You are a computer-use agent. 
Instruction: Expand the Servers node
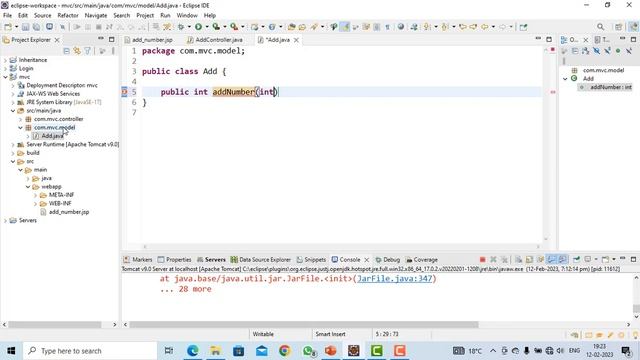pos(5,220)
